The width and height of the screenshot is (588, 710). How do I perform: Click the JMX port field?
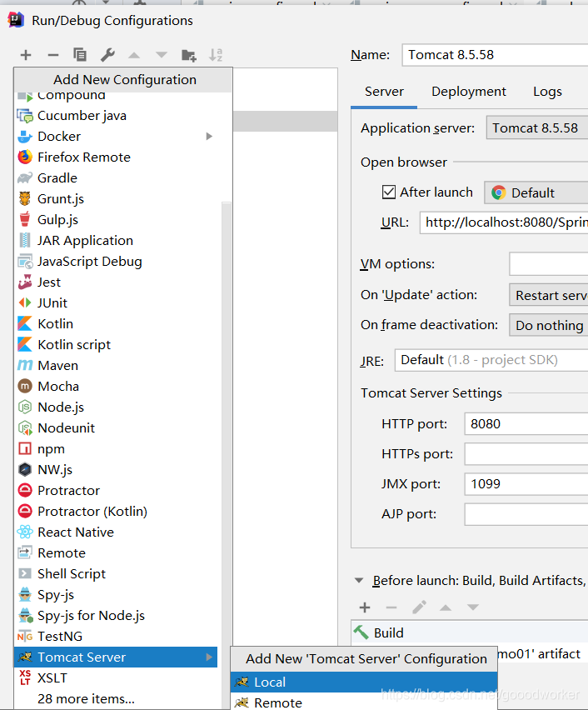526,483
